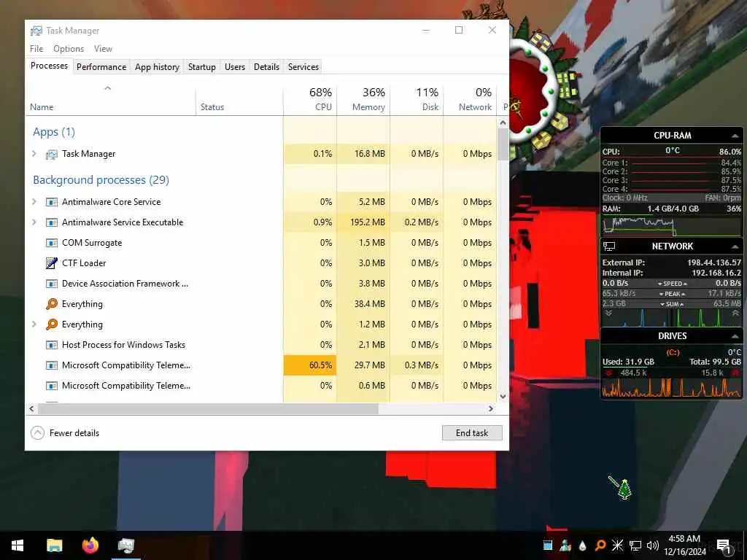
Task: Collapse the CPU-RAM gadget panel
Action: 735,136
